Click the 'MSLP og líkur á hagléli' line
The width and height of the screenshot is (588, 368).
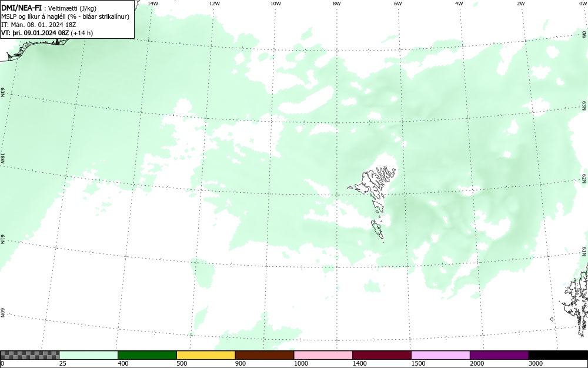pos(65,16)
